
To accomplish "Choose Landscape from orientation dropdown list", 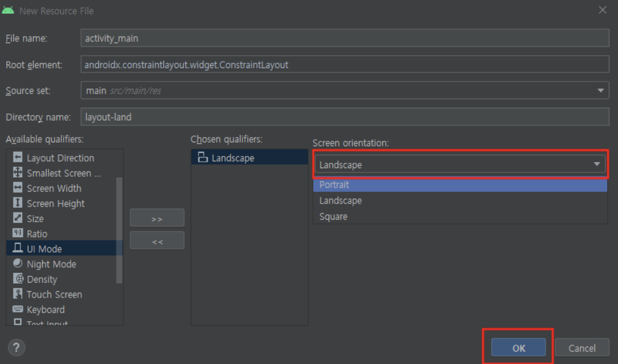I will tap(460, 201).
